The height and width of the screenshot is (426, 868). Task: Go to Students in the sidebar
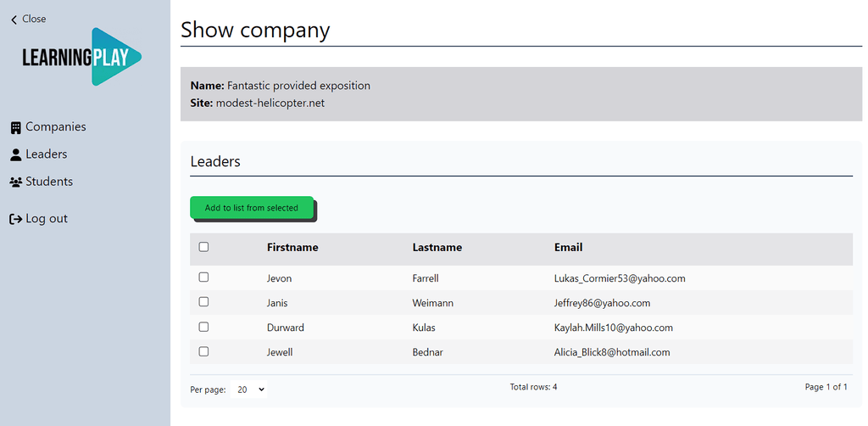(48, 182)
